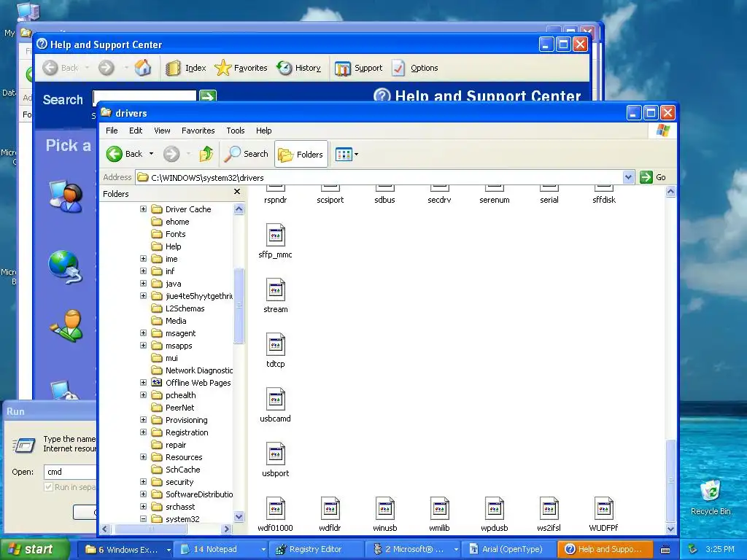
Task: Click the green Go button
Action: 653,177
